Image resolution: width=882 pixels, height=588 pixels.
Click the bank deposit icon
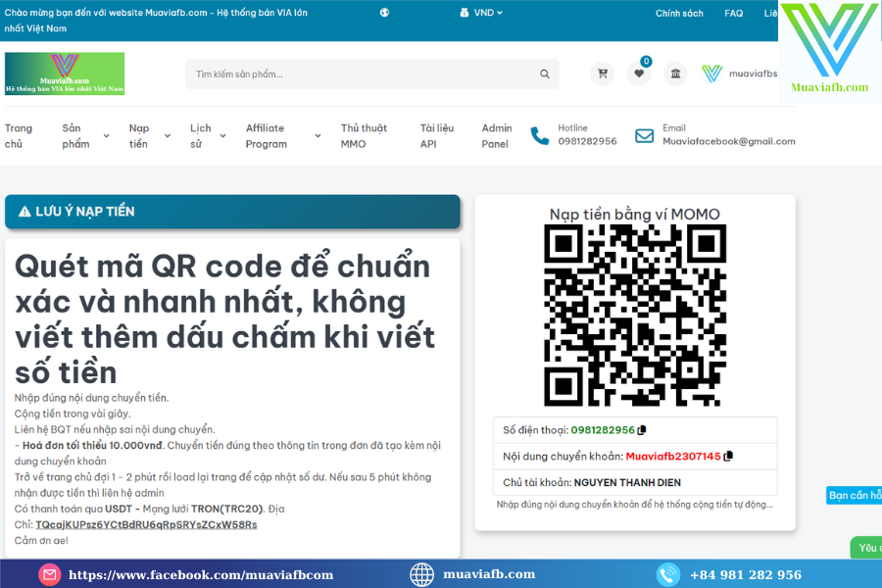(675, 73)
